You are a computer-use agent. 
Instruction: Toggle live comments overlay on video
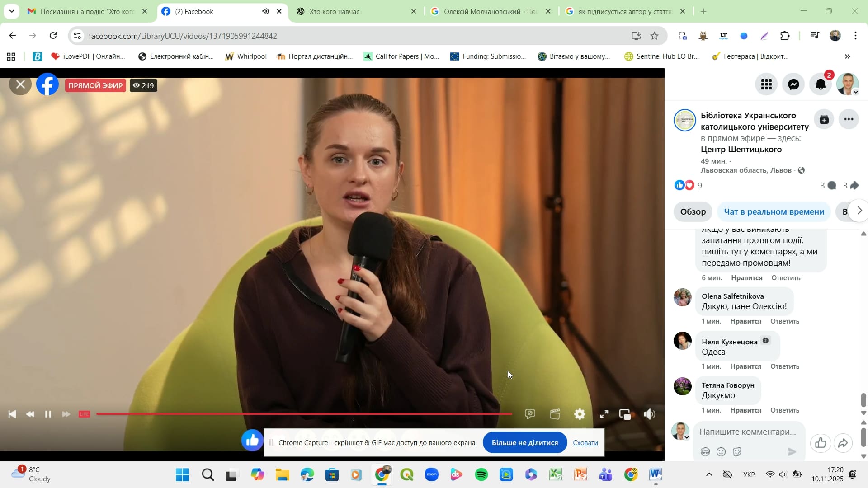click(530, 414)
